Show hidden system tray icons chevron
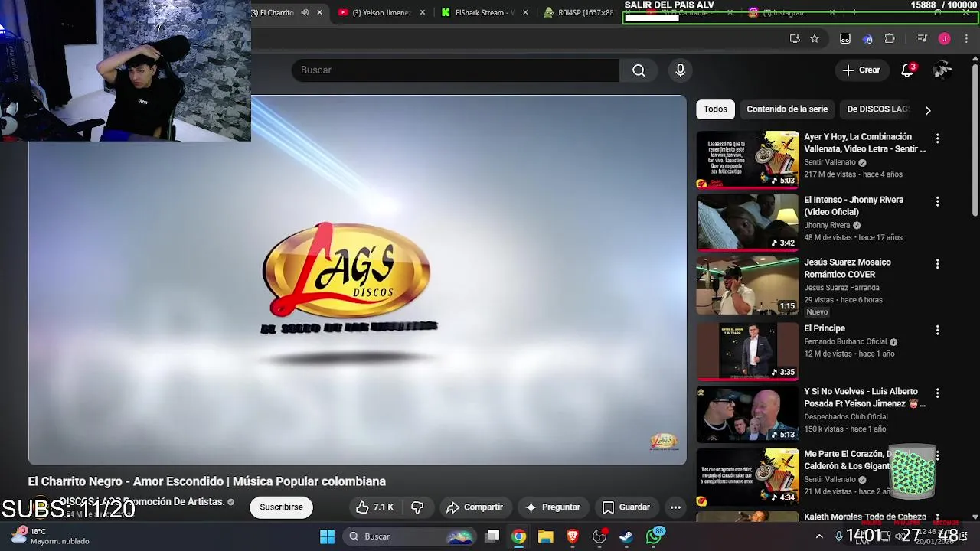 819,536
